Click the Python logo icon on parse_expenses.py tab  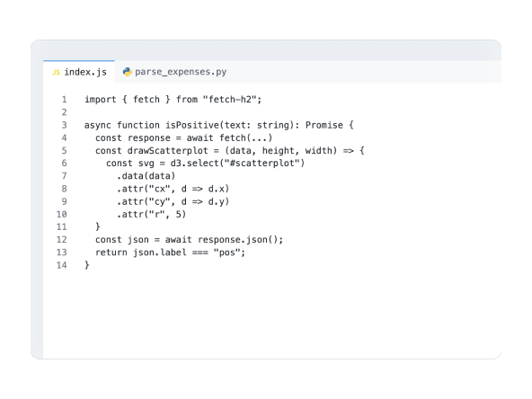pyautogui.click(x=128, y=72)
